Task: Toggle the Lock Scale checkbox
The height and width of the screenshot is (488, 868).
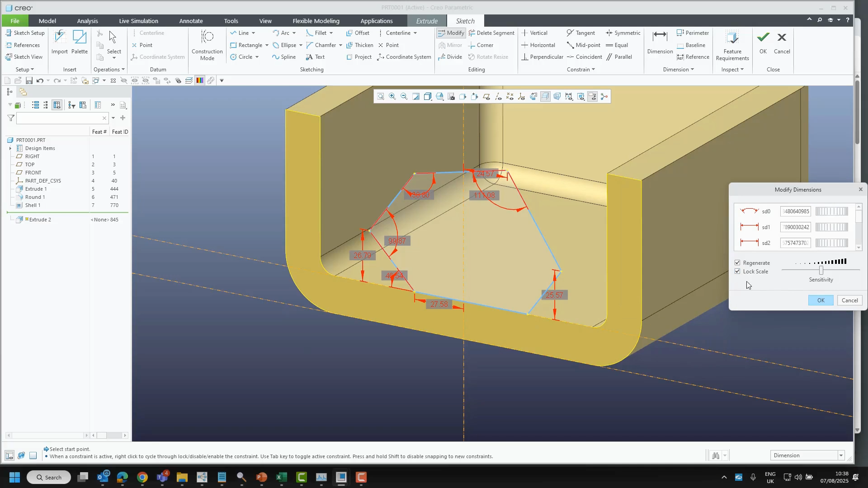Action: point(737,272)
